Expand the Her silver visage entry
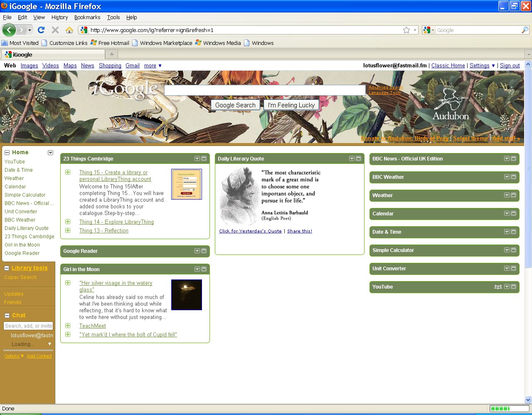This screenshot has height=415, width=532. (x=68, y=283)
